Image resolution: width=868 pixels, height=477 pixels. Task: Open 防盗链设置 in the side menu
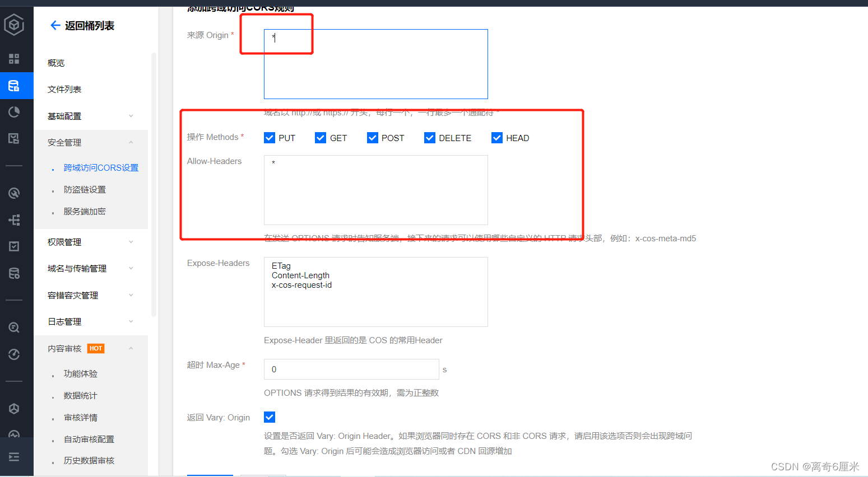(x=85, y=189)
